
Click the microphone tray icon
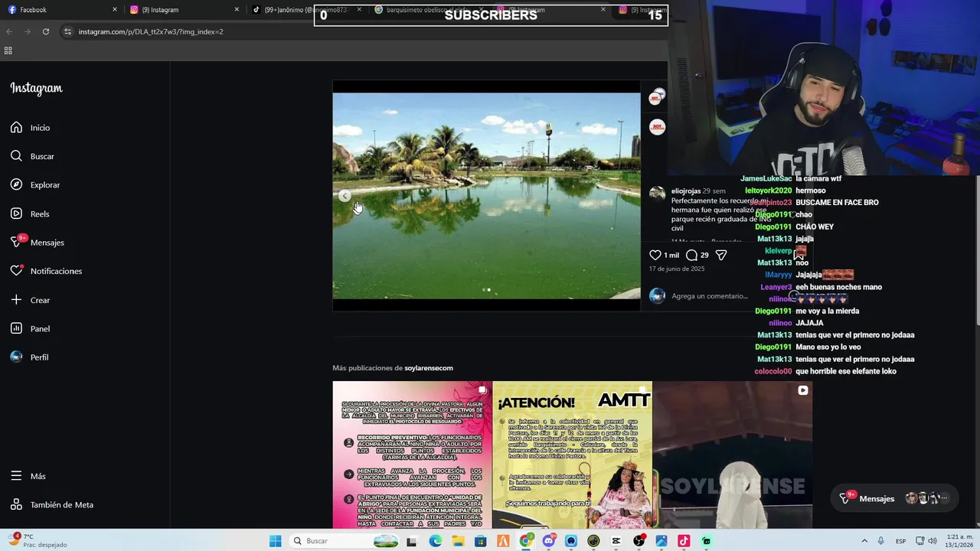881,541
